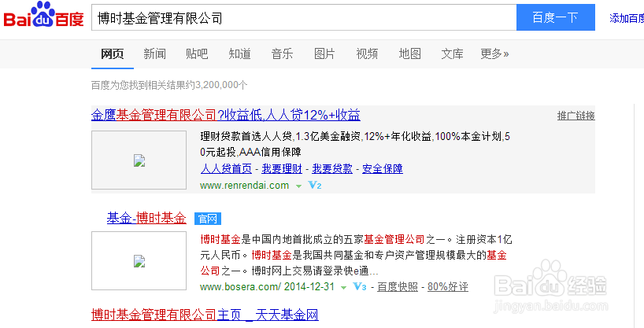Switch to the 知道 tab
This screenshot has height=328, width=644.
pyautogui.click(x=240, y=53)
